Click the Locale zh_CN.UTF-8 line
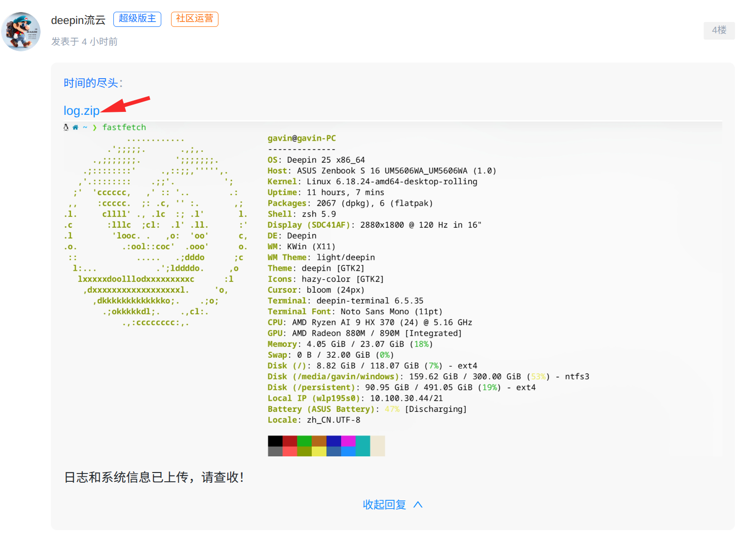Image resolution: width=756 pixels, height=537 pixels. 314,420
